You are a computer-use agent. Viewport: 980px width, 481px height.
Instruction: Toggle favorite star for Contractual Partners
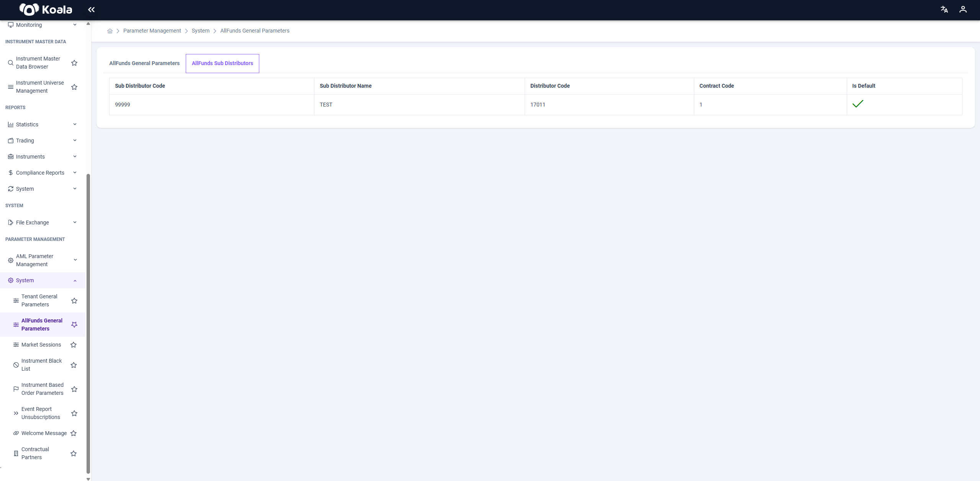point(74,453)
